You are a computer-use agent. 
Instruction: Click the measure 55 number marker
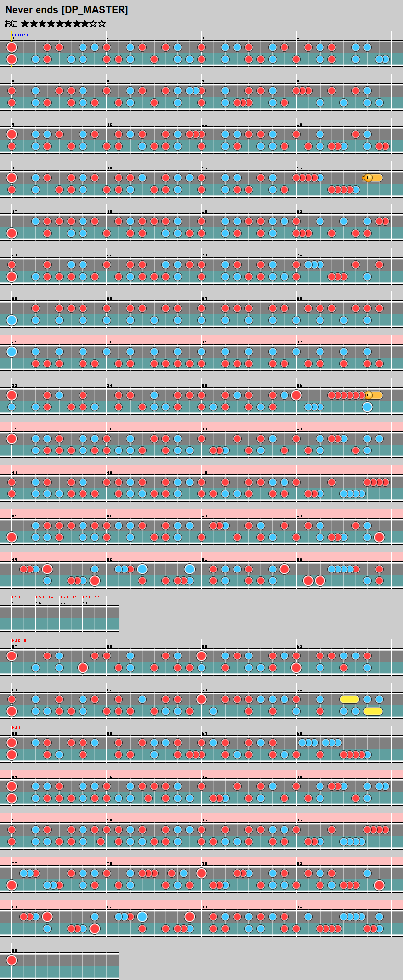[62, 603]
